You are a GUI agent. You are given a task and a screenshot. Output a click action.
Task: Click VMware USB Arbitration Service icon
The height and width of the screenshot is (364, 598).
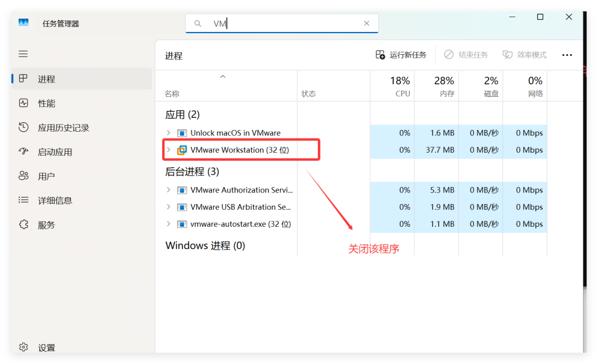[182, 207]
